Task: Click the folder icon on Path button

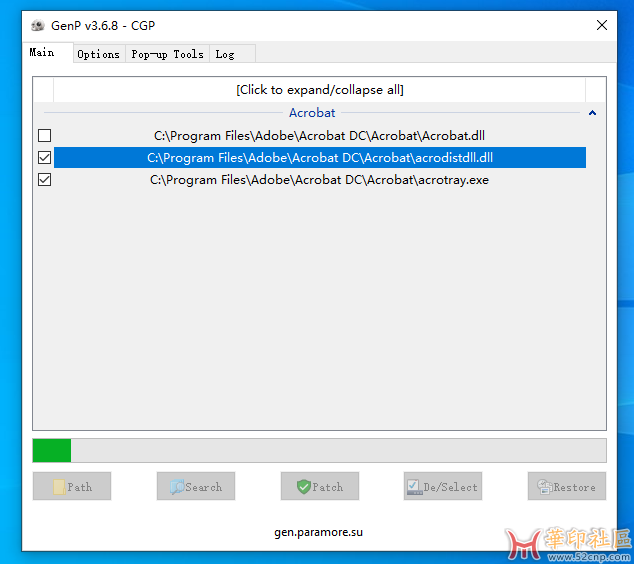Action: pyautogui.click(x=59, y=487)
